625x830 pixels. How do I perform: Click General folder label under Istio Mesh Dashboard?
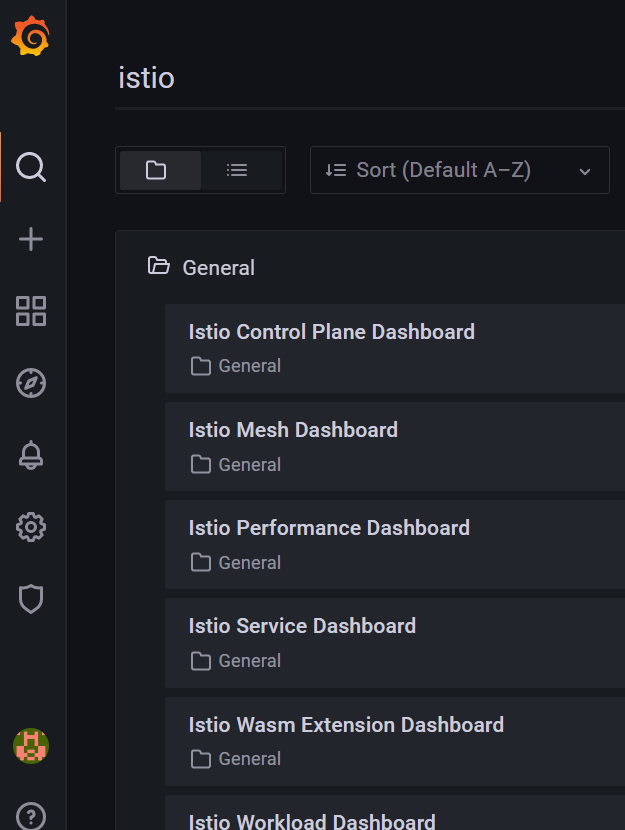click(250, 464)
